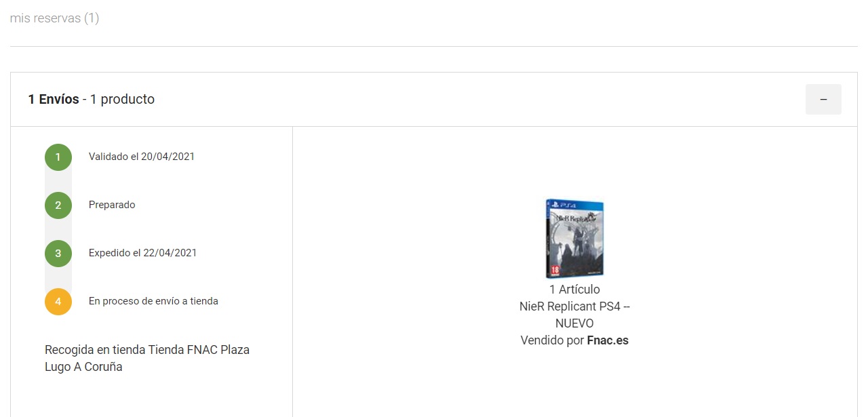Open the NieR Replicant cover thumbnail
This screenshot has height=417, width=868.
[x=574, y=239]
